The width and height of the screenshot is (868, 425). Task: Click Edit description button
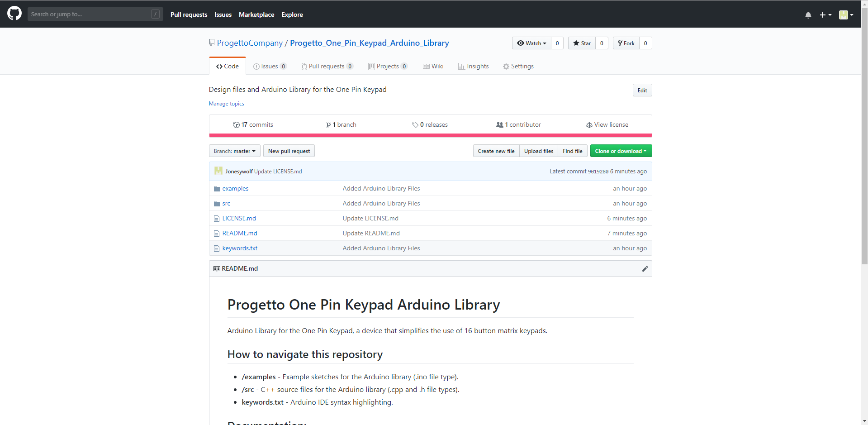[x=642, y=90]
